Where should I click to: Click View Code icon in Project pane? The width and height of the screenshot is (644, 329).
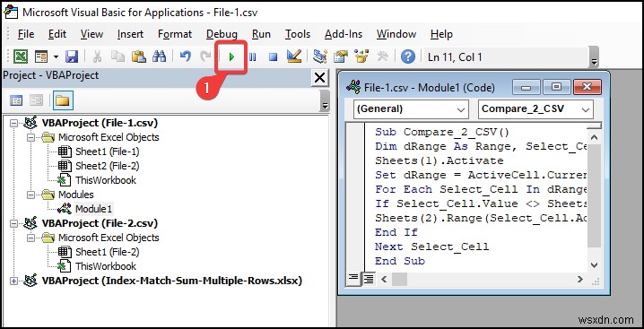[x=16, y=100]
